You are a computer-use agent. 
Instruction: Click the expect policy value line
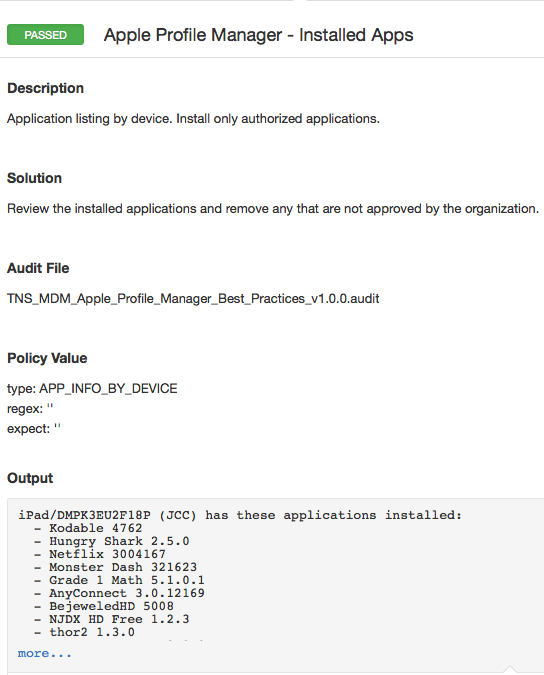(x=34, y=429)
